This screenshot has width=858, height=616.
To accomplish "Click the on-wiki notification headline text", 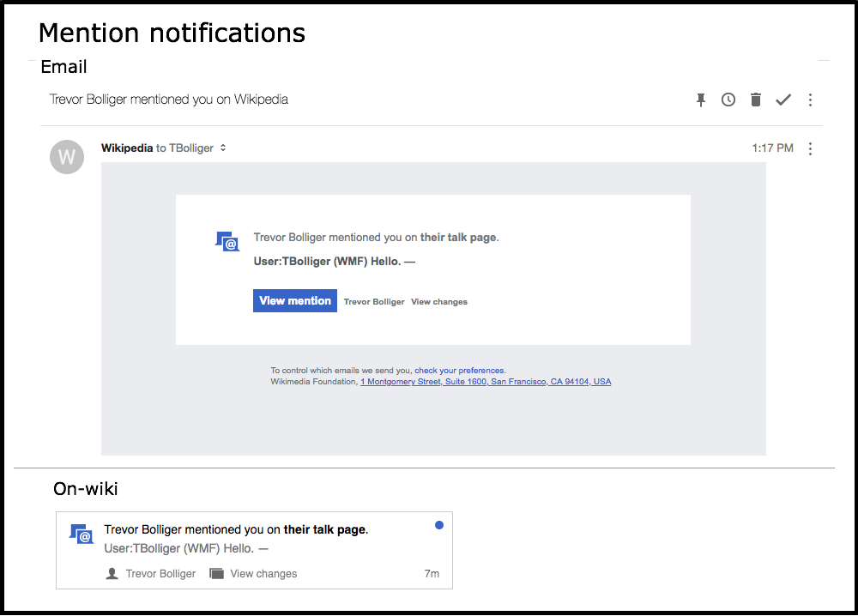I will pos(236,529).
